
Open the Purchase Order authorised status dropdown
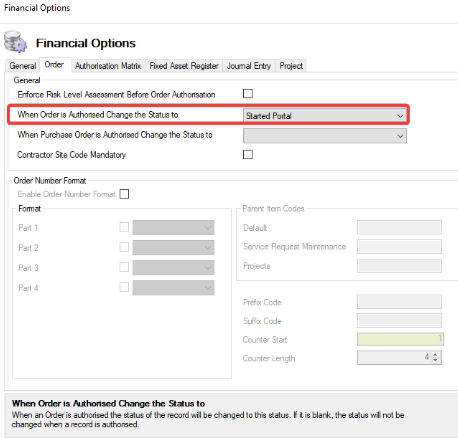[x=325, y=136]
